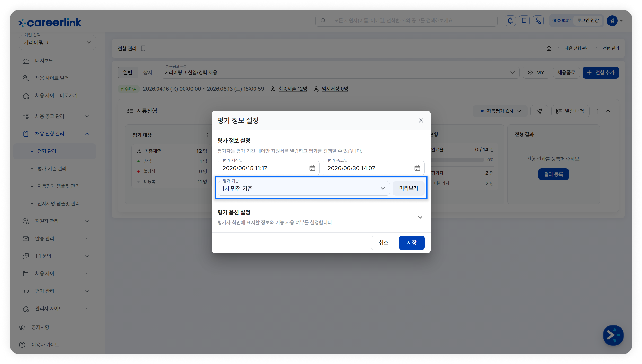Click the 결과 등록 button
This screenshot has width=642, height=364.
tap(554, 174)
